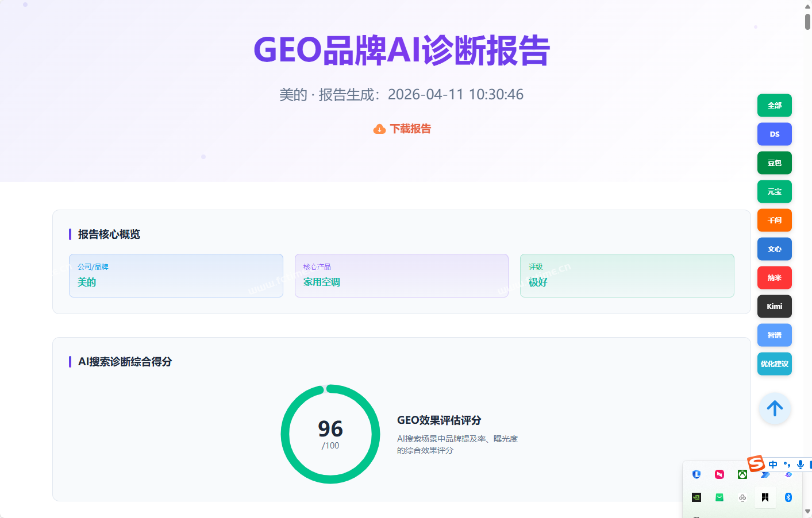This screenshot has height=518, width=812.
Task: Click the scrollbar down arrow
Action: pos(807,511)
